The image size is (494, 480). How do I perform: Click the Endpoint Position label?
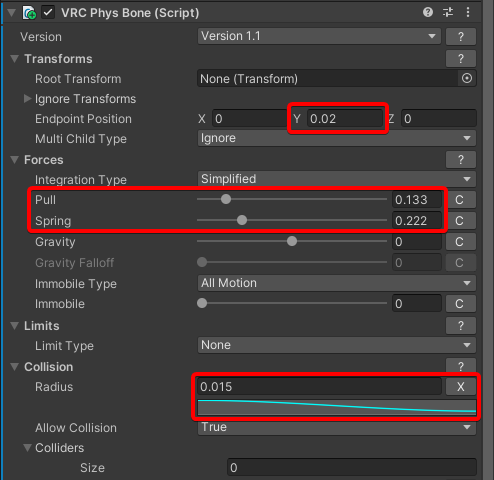pyautogui.click(x=83, y=119)
